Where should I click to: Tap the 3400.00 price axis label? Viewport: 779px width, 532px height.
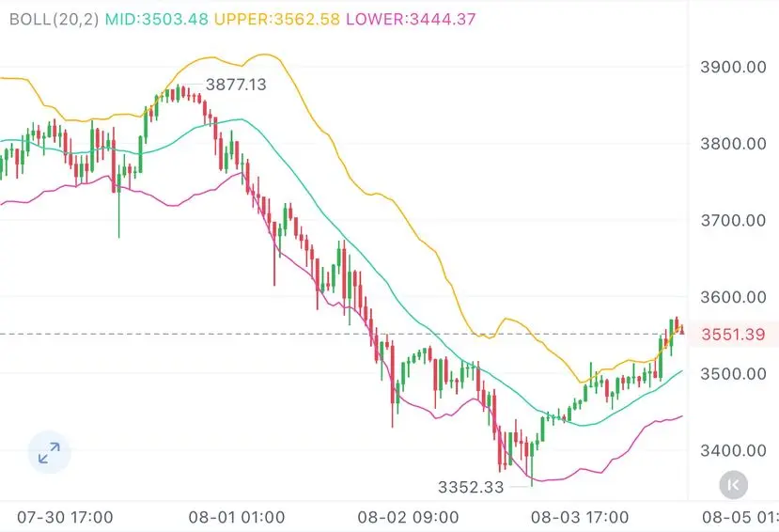(733, 450)
